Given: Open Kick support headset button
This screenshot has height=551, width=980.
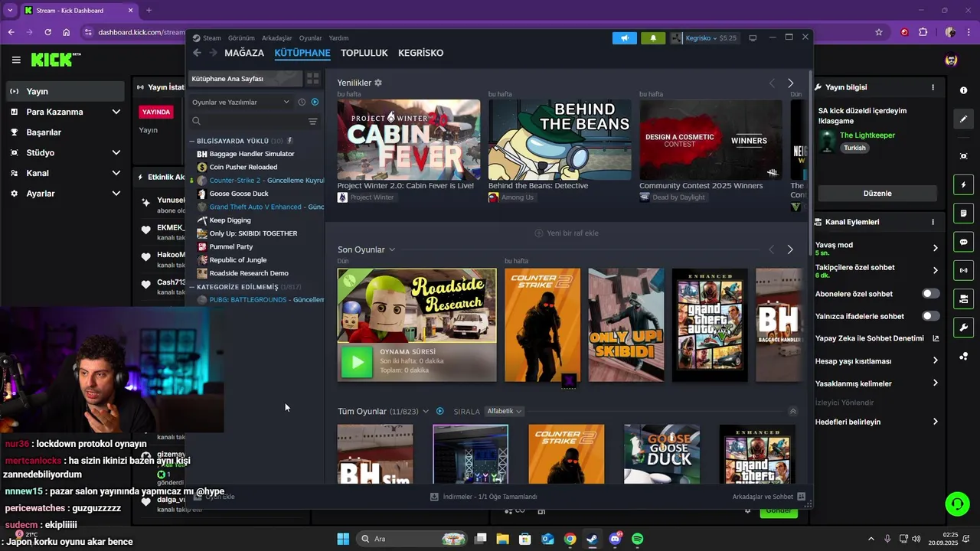Looking at the screenshot, I should pyautogui.click(x=957, y=504).
